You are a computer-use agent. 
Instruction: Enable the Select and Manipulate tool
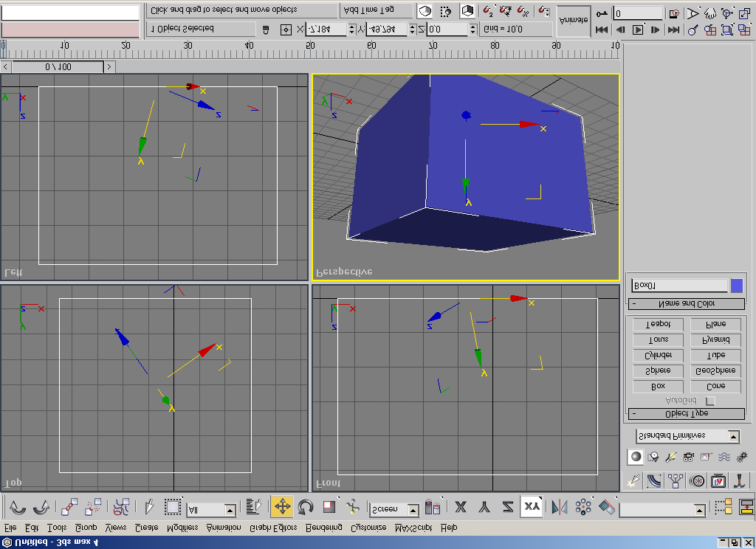coord(353,507)
